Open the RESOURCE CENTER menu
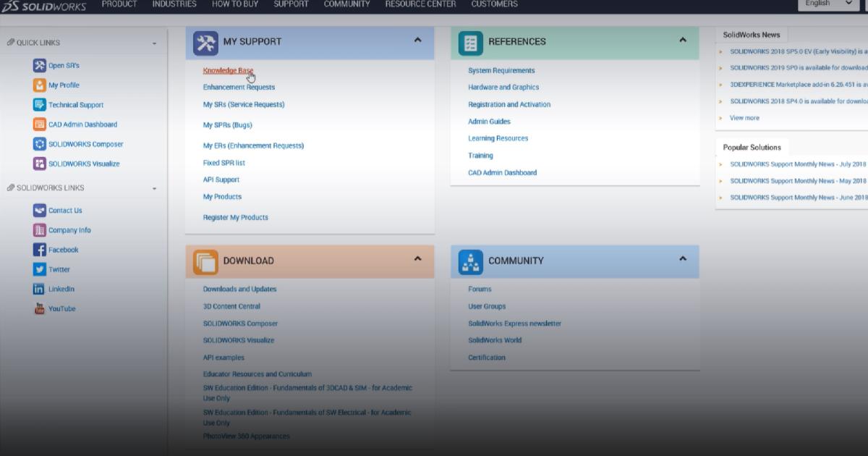This screenshot has height=456, width=868. (x=420, y=4)
